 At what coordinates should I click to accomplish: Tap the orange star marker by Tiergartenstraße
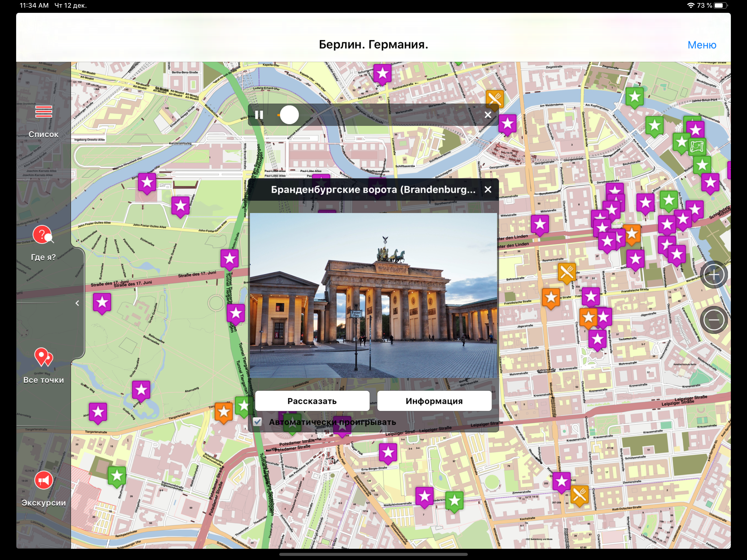tap(224, 412)
